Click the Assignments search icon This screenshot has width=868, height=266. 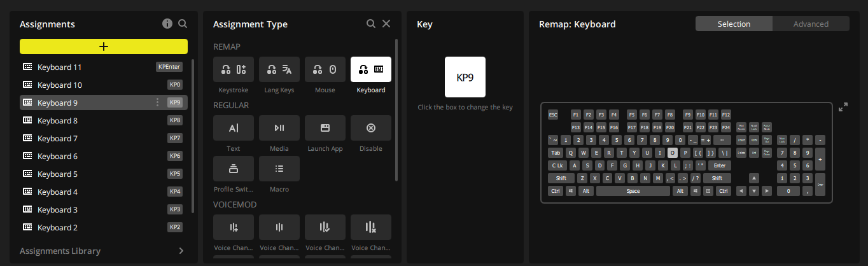(x=183, y=24)
